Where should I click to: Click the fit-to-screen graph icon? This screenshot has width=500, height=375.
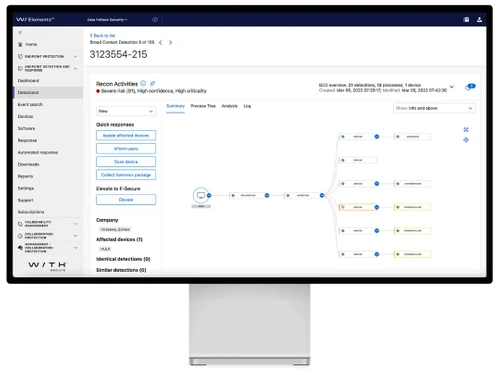pyautogui.click(x=466, y=129)
